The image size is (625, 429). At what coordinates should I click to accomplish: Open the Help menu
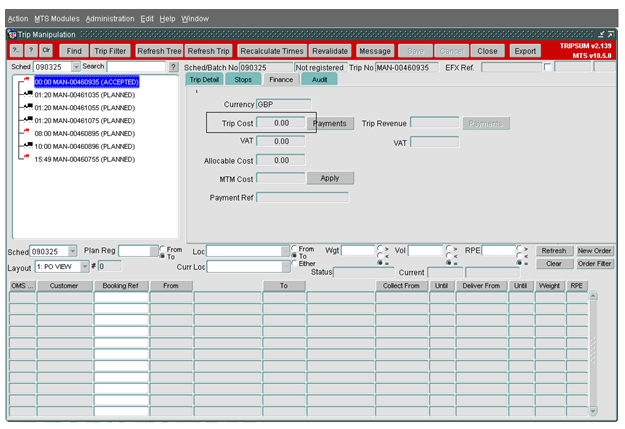pos(167,19)
